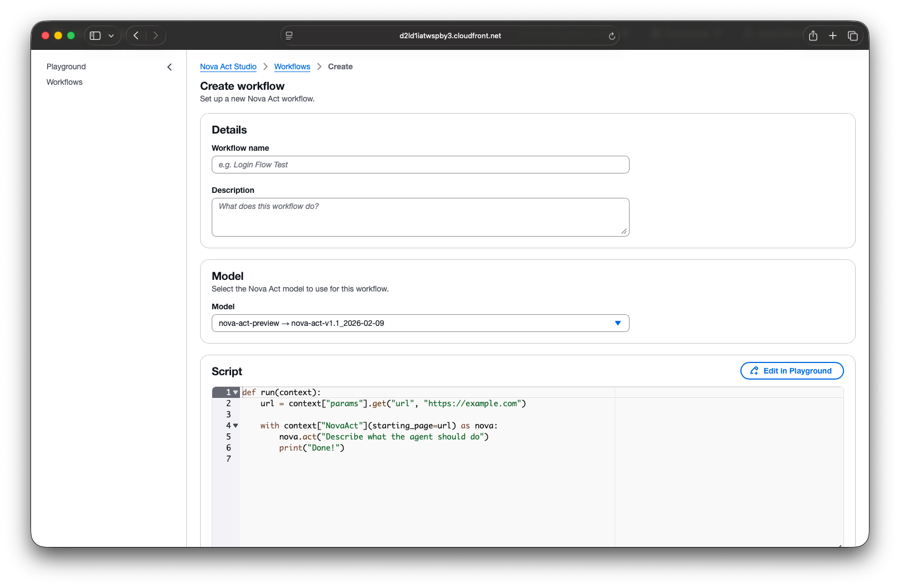Open Workflows in the side navigation

click(x=64, y=82)
